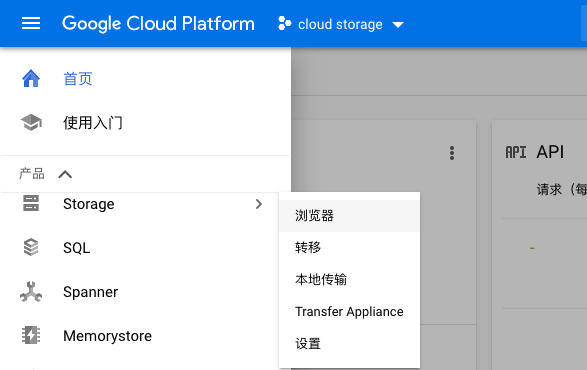587x370 pixels.
Task: Expand the Storage submenu arrow
Action: (258, 204)
